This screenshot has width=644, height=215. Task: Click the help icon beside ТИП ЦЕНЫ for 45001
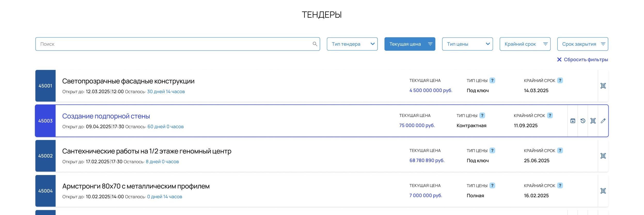point(492,81)
